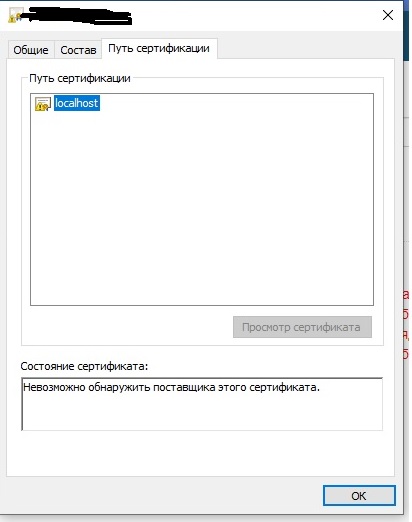Click the Просмотр сертификата button
This screenshot has width=412, height=522.
coord(302,327)
